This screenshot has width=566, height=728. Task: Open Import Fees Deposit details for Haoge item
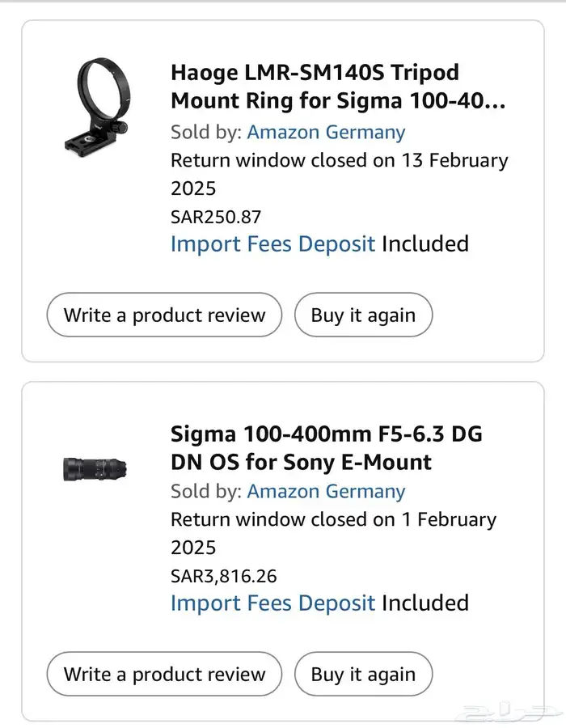[272, 243]
